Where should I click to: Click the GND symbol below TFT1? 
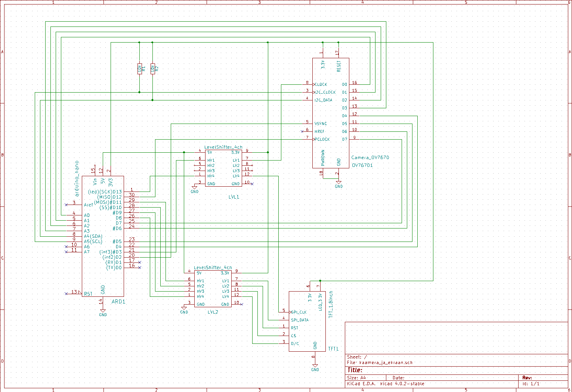(315, 367)
